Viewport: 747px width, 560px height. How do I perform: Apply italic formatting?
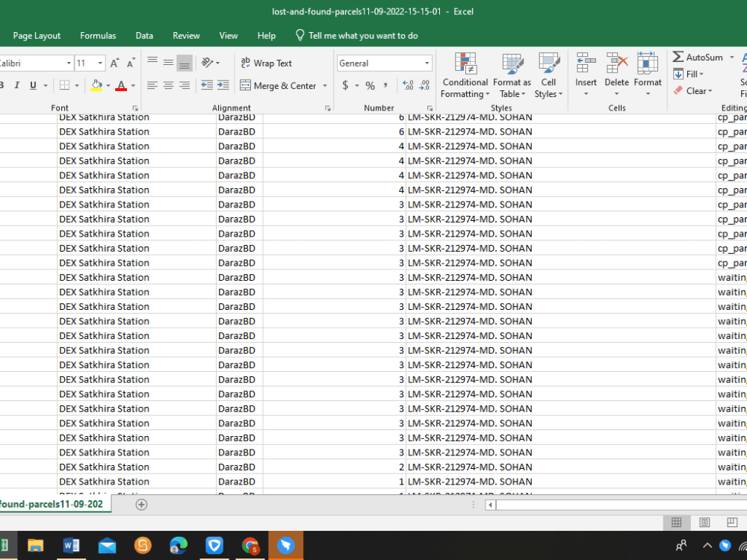tap(17, 85)
